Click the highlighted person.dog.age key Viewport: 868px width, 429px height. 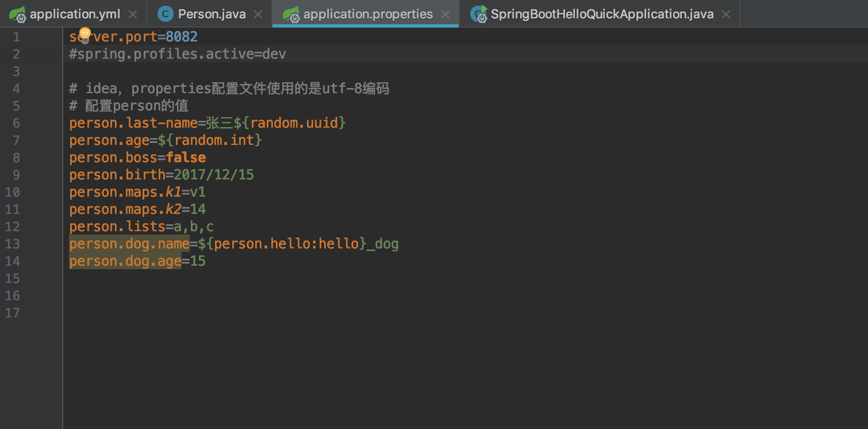125,261
